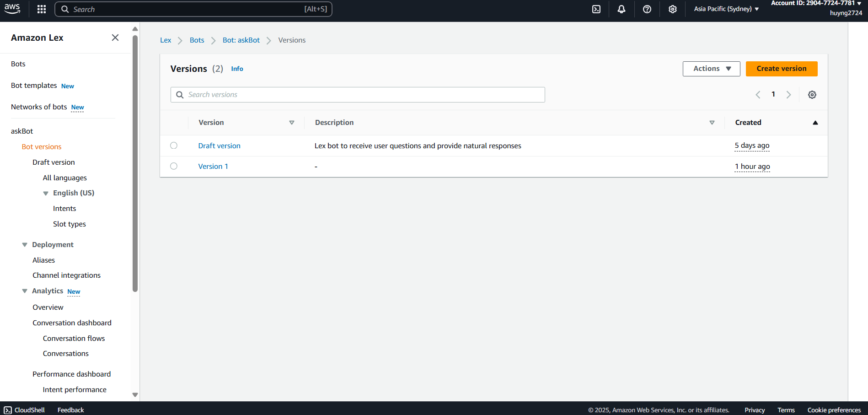Viewport: 868px width, 415px height.
Task: Sort by Created column arrow
Action: (x=815, y=123)
